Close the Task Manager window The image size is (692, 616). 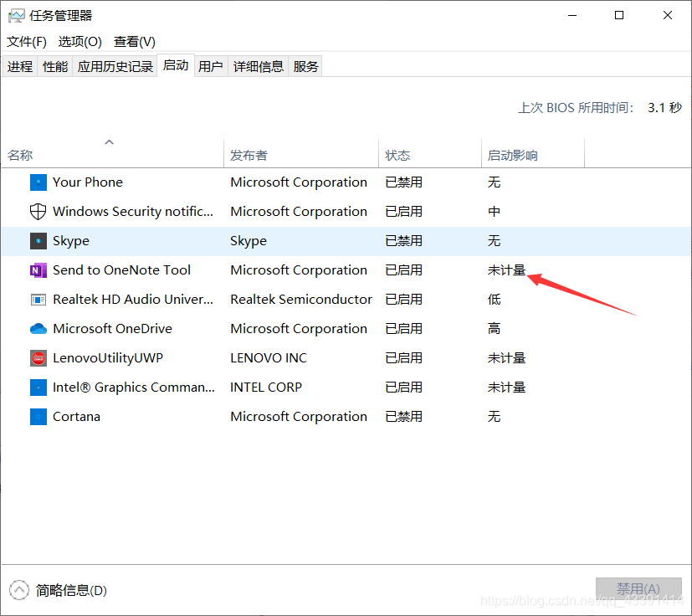(x=667, y=15)
